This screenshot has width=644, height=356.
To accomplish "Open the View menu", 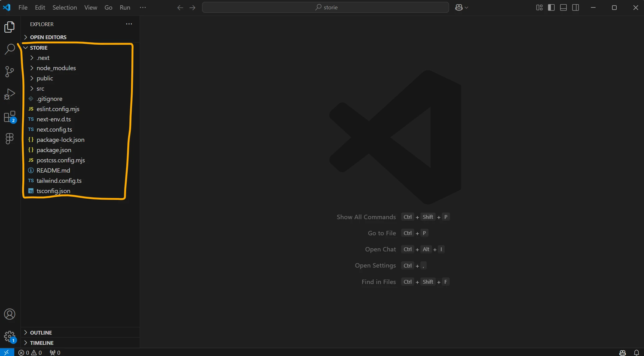I will point(91,7).
